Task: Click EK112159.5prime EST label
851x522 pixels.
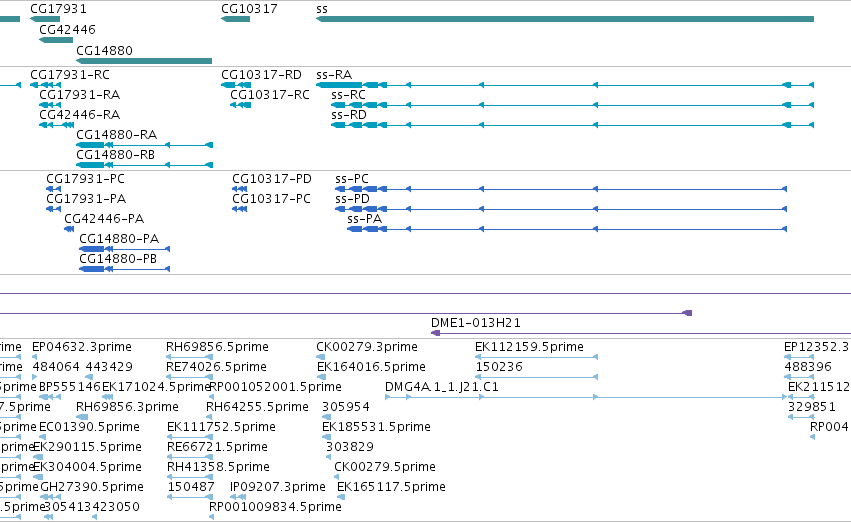Action: [529, 347]
